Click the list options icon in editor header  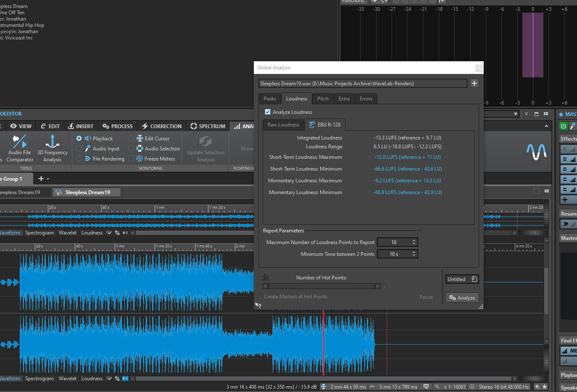tap(546, 114)
